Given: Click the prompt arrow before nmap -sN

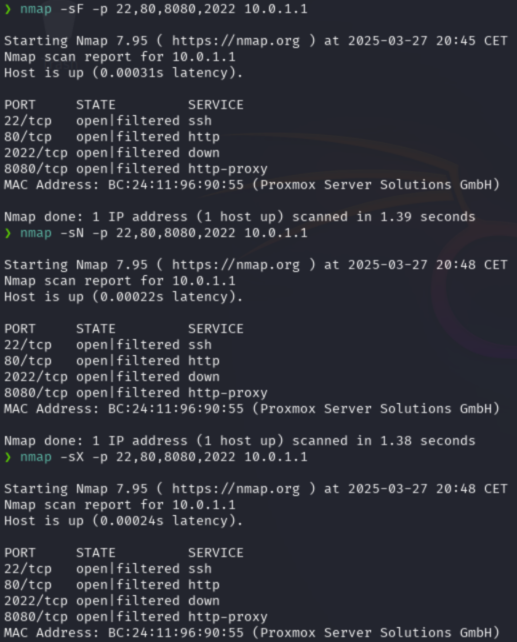Looking at the screenshot, I should point(8,233).
